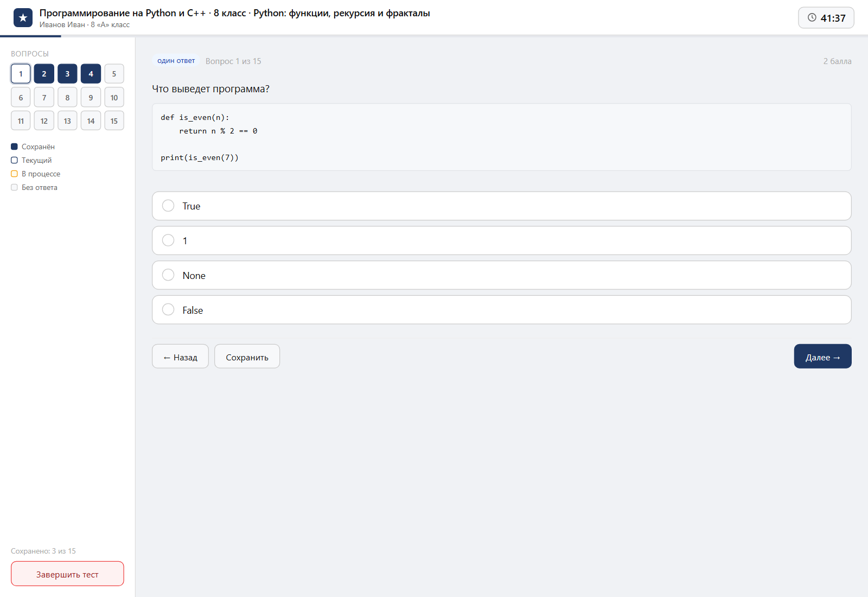Click the 2 балла score label
Viewport: 868px width, 597px height.
(x=837, y=61)
